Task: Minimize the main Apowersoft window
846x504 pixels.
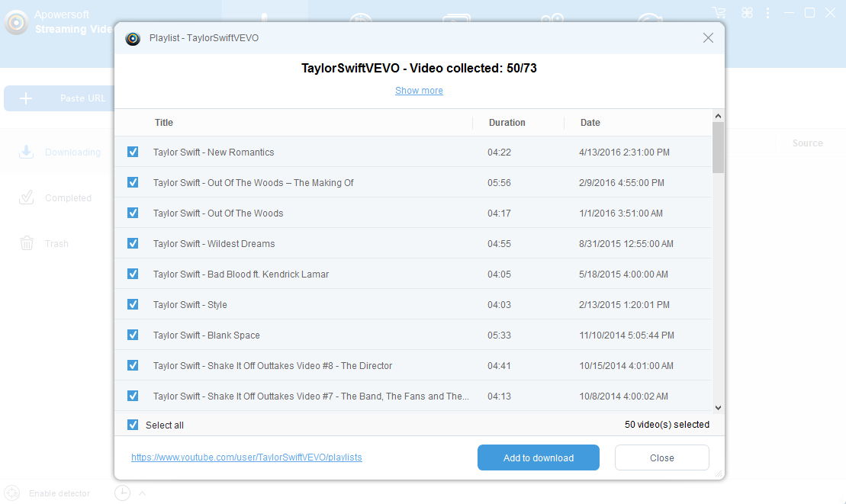Action: 789,12
